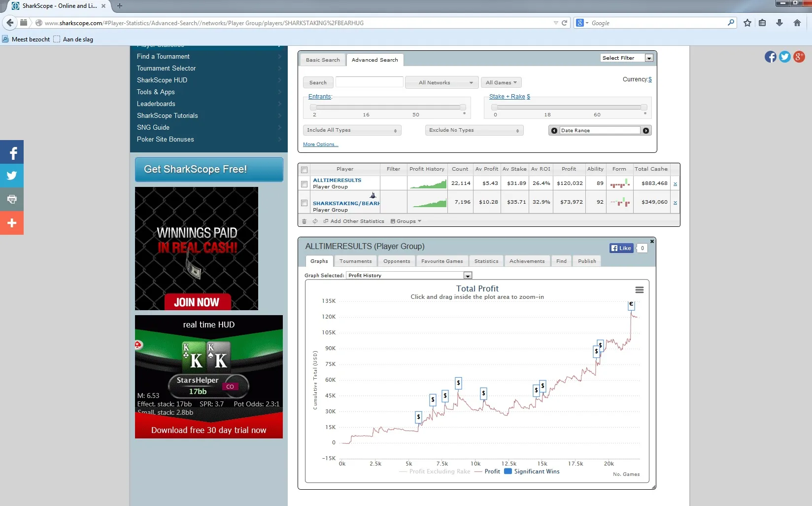Share page via Facebook sidebar button
The width and height of the screenshot is (812, 506).
pos(12,152)
